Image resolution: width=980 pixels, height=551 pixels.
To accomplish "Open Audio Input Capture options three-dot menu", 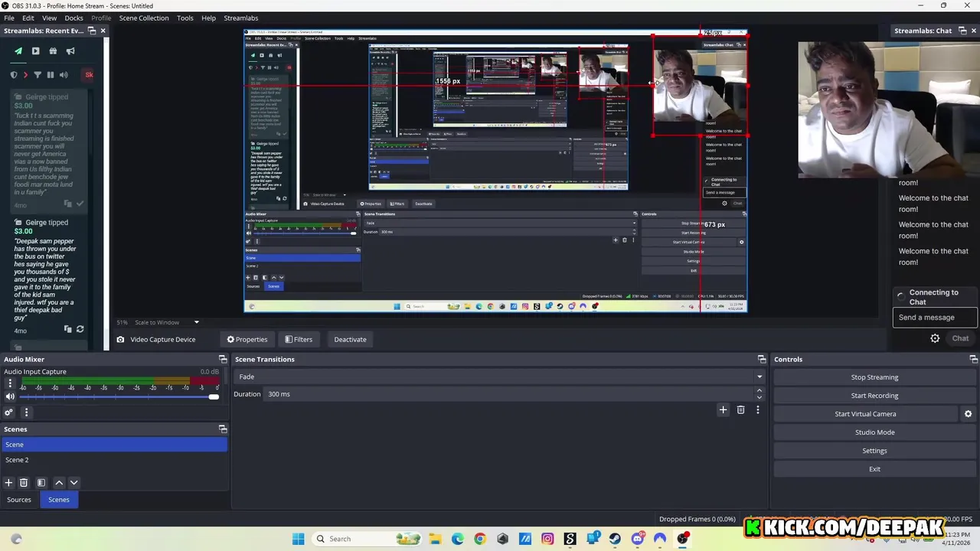I will (x=9, y=383).
